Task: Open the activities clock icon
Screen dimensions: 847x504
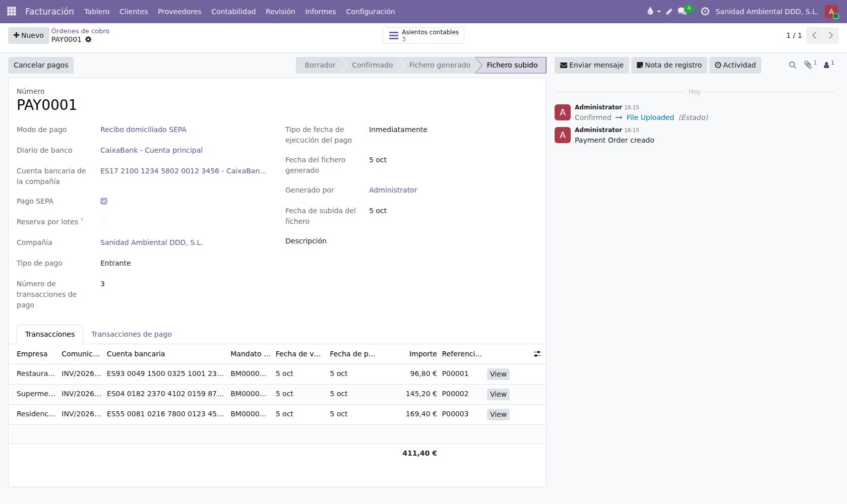Action: 705,11
